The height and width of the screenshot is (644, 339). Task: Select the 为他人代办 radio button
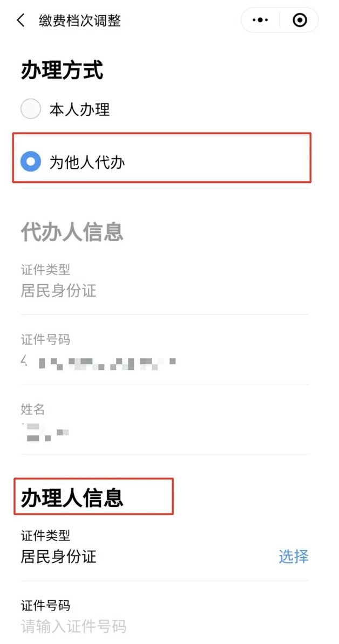[31, 162]
